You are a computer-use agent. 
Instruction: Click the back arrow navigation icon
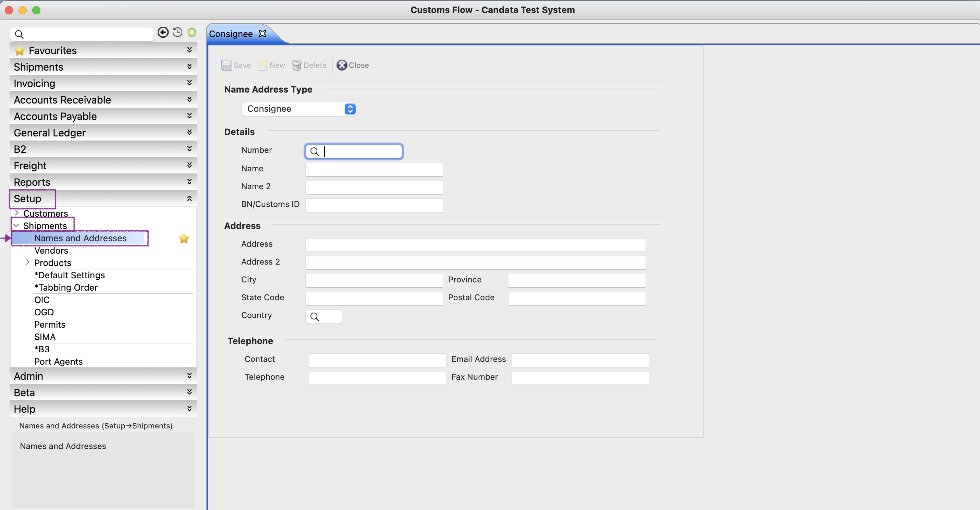click(163, 32)
